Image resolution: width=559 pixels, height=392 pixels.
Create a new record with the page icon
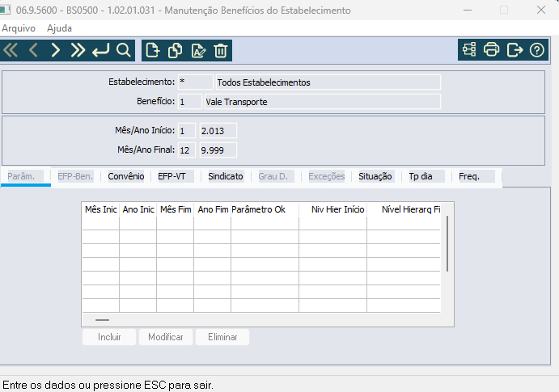[x=153, y=50]
